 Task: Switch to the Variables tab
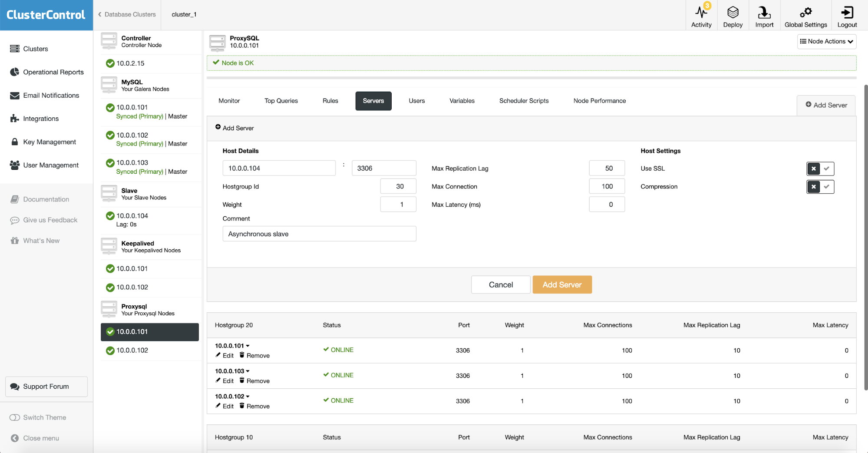[x=462, y=101]
